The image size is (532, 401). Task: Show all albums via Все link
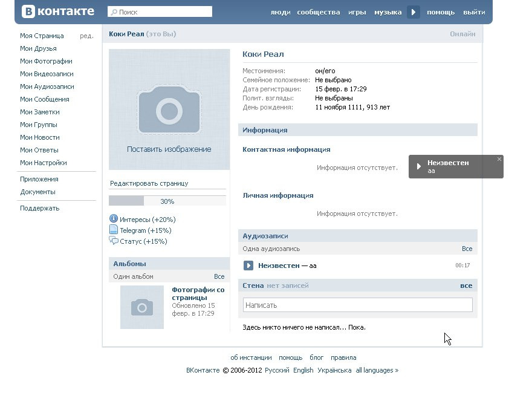[219, 276]
